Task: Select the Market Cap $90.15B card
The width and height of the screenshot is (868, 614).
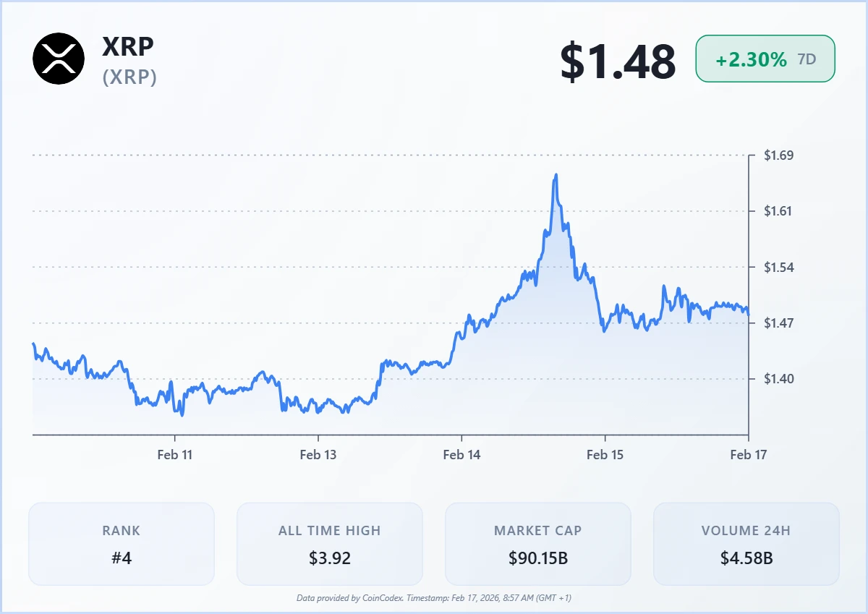Action: (x=537, y=543)
